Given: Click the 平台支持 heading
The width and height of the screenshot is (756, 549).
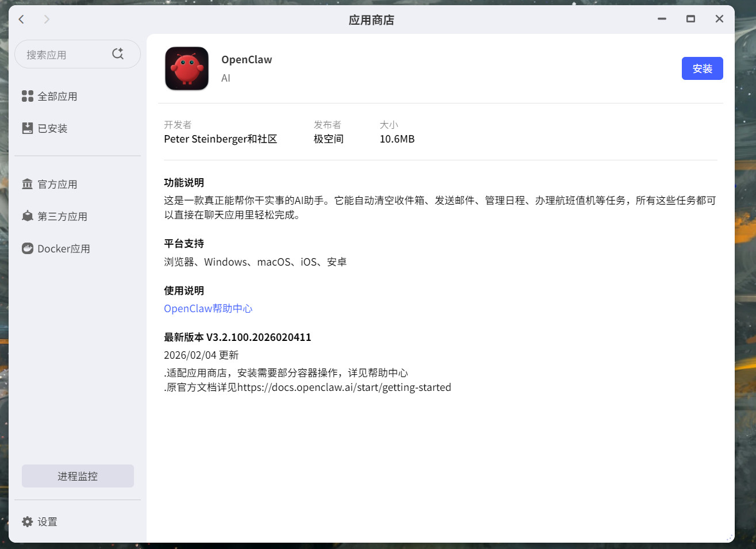Looking at the screenshot, I should click(184, 244).
